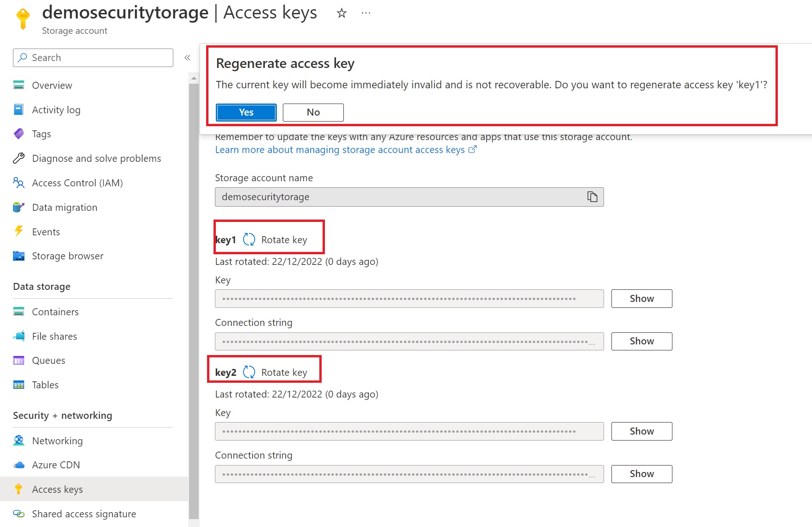Viewport: 812px width, 527px height.
Task: Click the key1 Rotate key icon
Action: point(249,239)
